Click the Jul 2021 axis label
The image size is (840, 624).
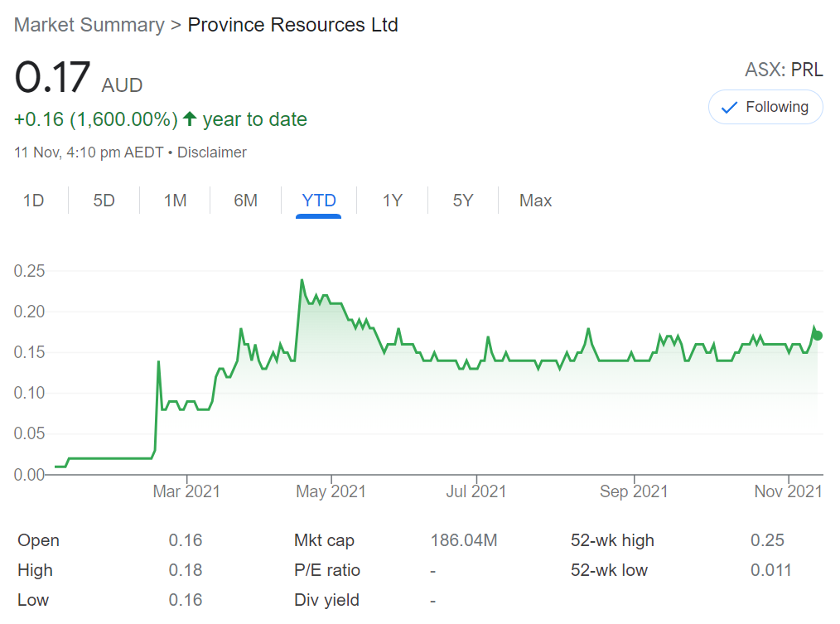(x=476, y=491)
